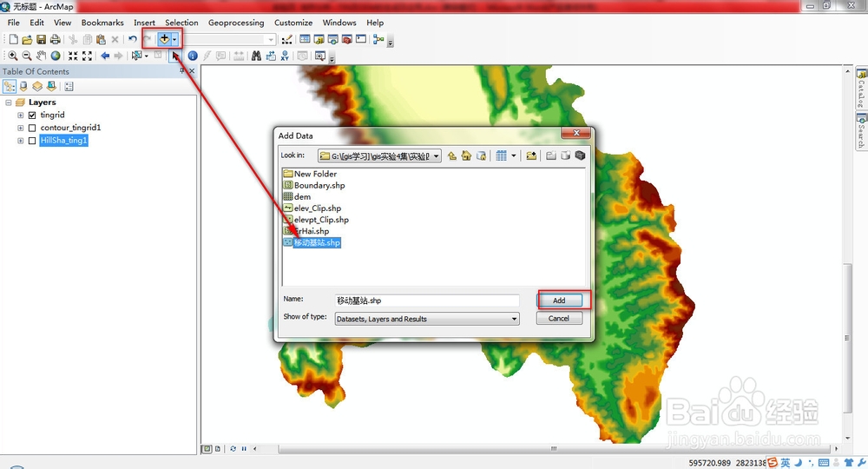Select the Identify tool
This screenshot has height=469, width=868.
pyautogui.click(x=193, y=56)
